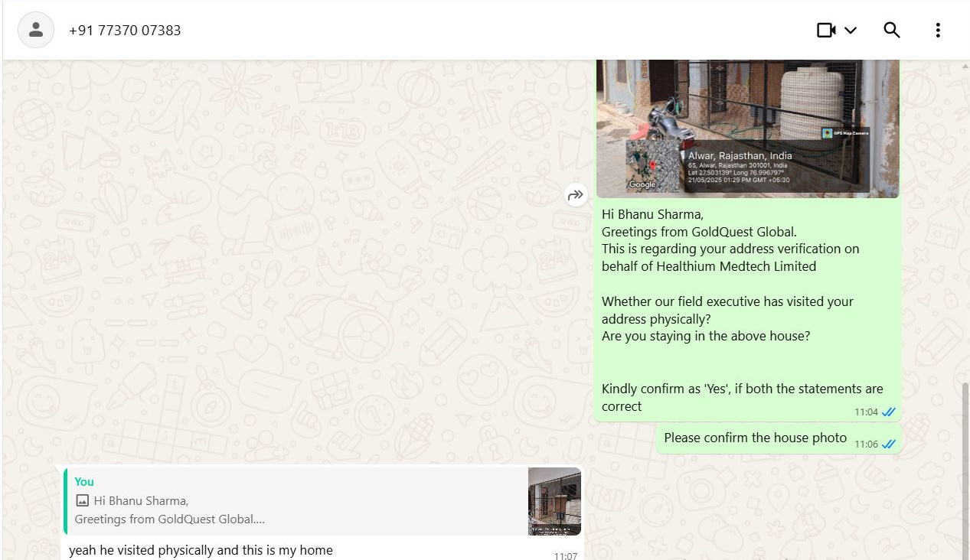Click blue read ticks on 11:06 message

(888, 444)
